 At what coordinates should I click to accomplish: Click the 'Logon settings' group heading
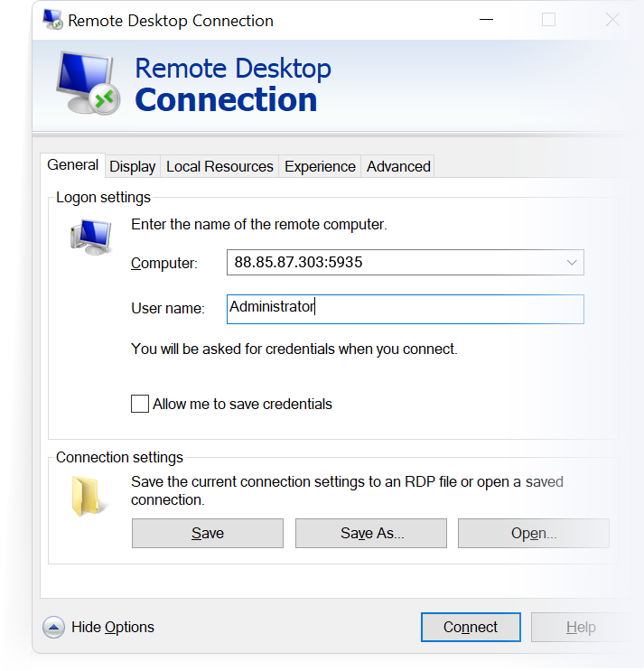click(x=103, y=197)
